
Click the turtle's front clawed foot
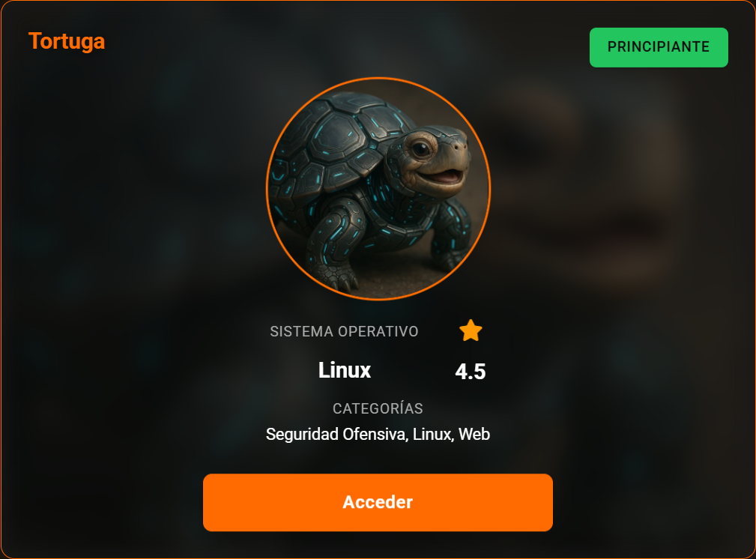coord(337,275)
